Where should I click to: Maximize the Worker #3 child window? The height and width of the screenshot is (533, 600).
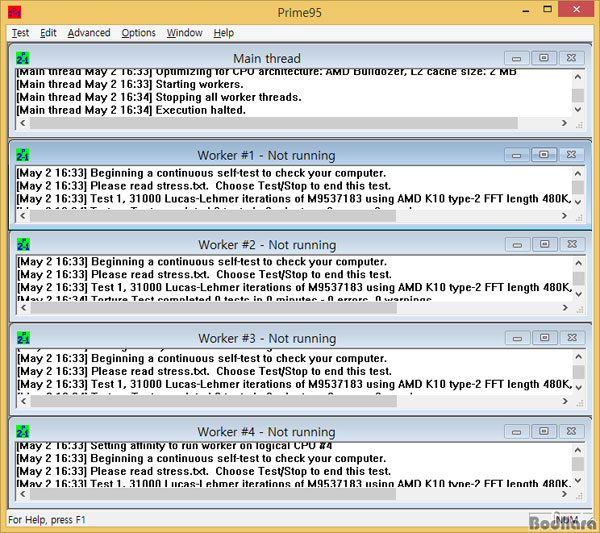545,337
